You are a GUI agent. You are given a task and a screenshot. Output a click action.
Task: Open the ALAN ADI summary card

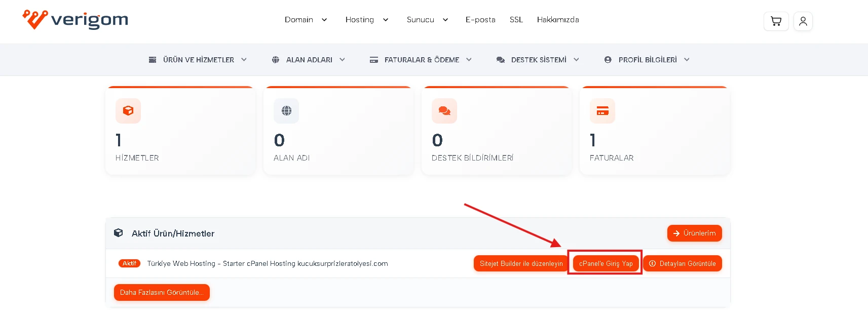point(339,131)
